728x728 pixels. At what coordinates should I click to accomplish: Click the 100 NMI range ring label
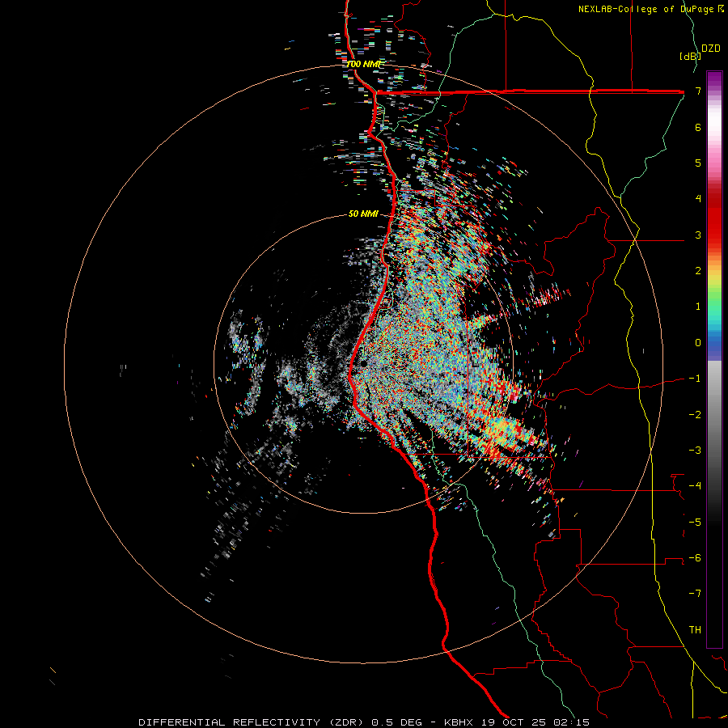pyautogui.click(x=363, y=64)
